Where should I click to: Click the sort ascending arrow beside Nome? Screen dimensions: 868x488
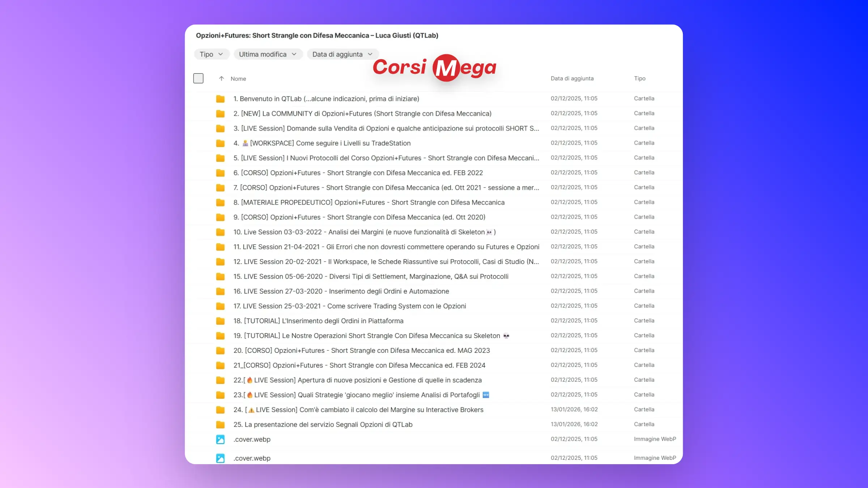(221, 78)
